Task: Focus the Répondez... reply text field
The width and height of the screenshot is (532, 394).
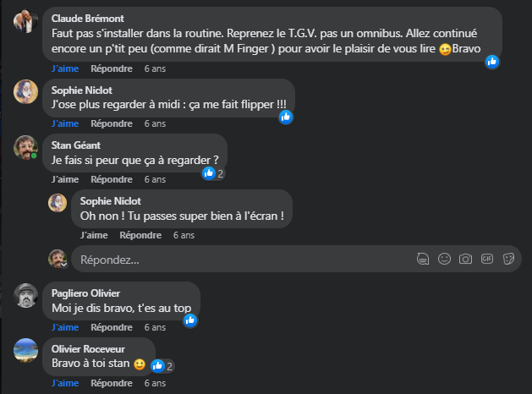Action: click(237, 260)
